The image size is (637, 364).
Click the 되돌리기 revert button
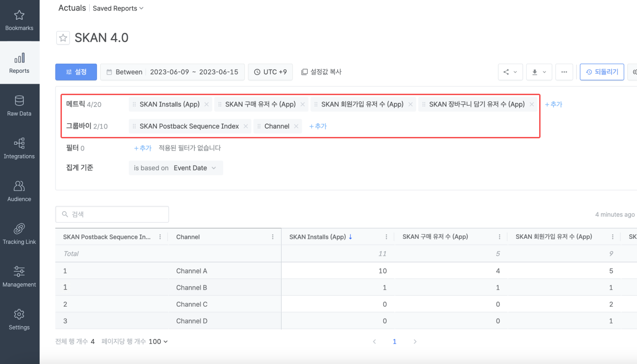pos(602,72)
